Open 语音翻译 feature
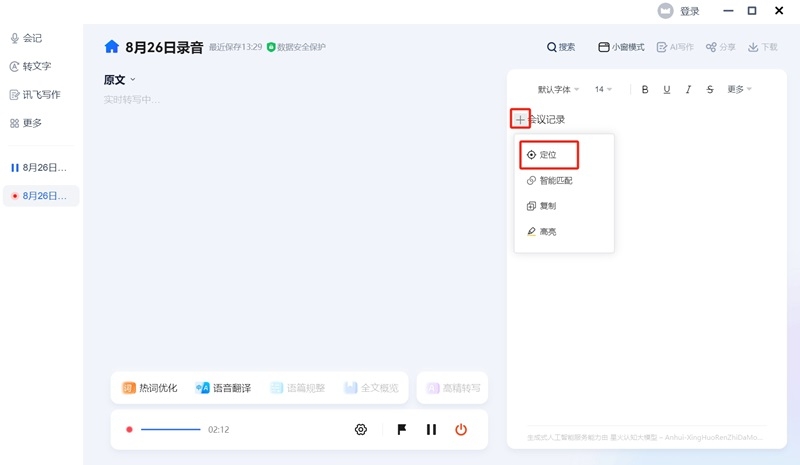 [x=223, y=388]
